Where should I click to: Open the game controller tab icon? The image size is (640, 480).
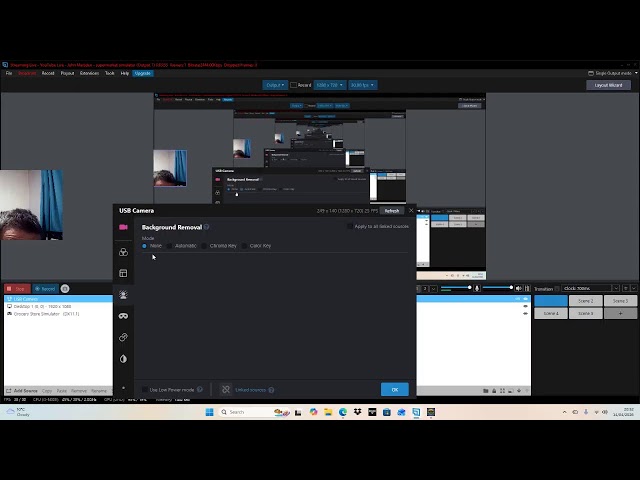tap(123, 316)
